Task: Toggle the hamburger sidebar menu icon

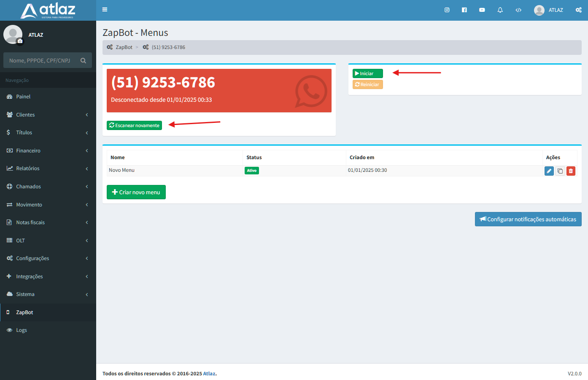Action: pyautogui.click(x=105, y=10)
